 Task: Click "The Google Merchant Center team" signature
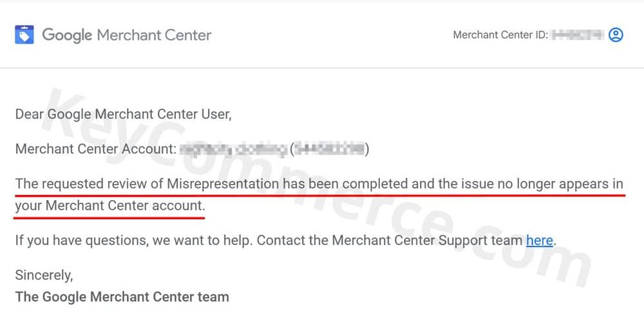point(122,297)
